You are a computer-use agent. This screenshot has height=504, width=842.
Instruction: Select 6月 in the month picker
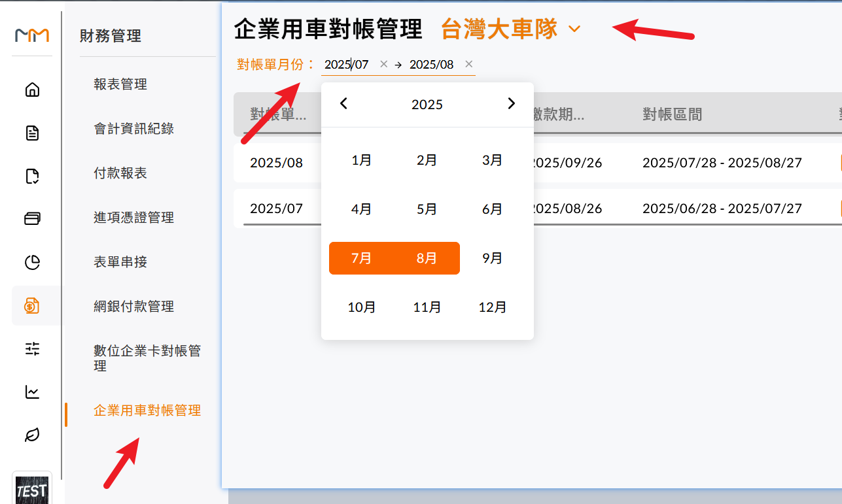point(493,209)
